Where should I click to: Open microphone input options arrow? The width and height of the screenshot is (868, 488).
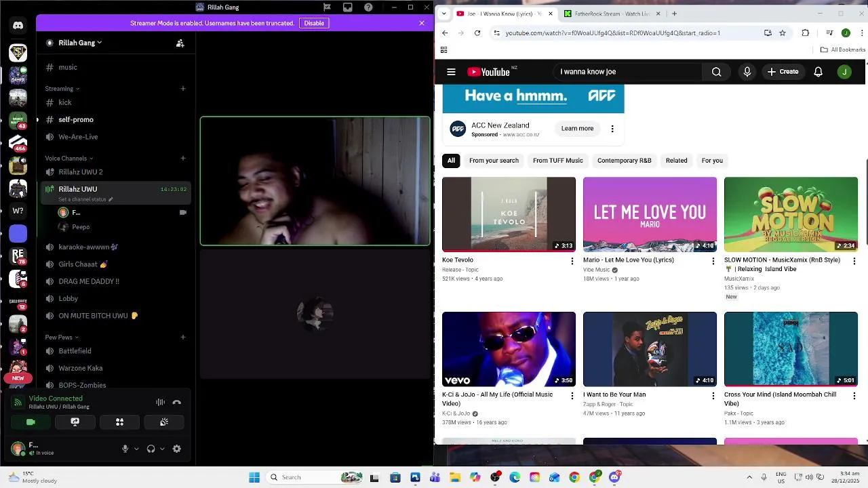(136, 449)
